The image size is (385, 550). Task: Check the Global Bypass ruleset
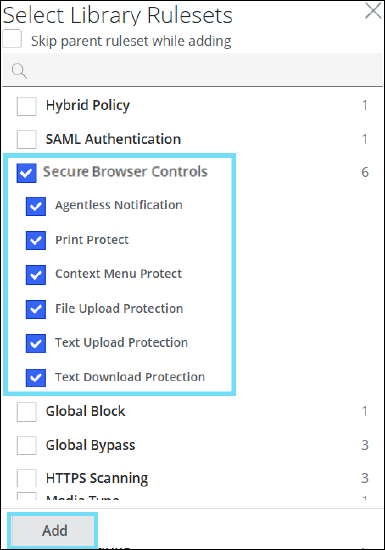(27, 445)
